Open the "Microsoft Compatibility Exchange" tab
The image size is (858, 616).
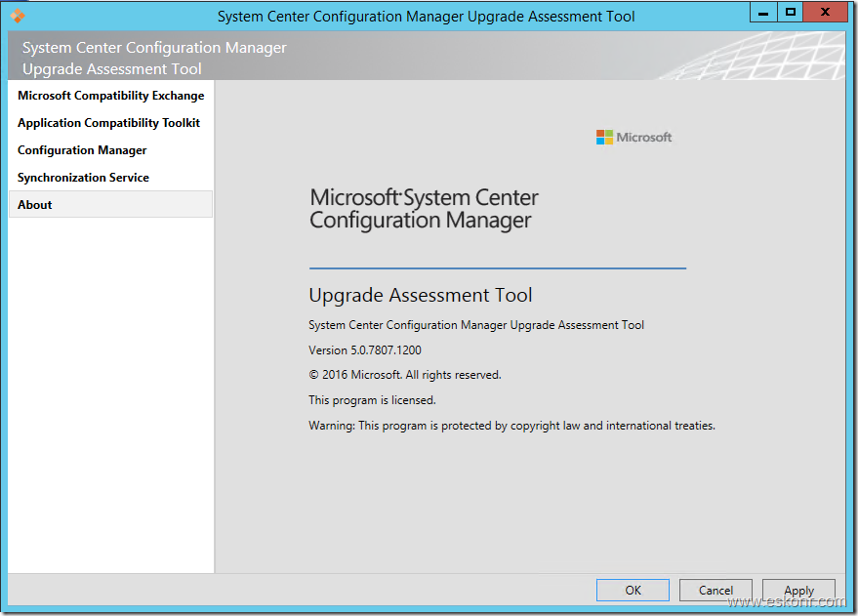[110, 96]
